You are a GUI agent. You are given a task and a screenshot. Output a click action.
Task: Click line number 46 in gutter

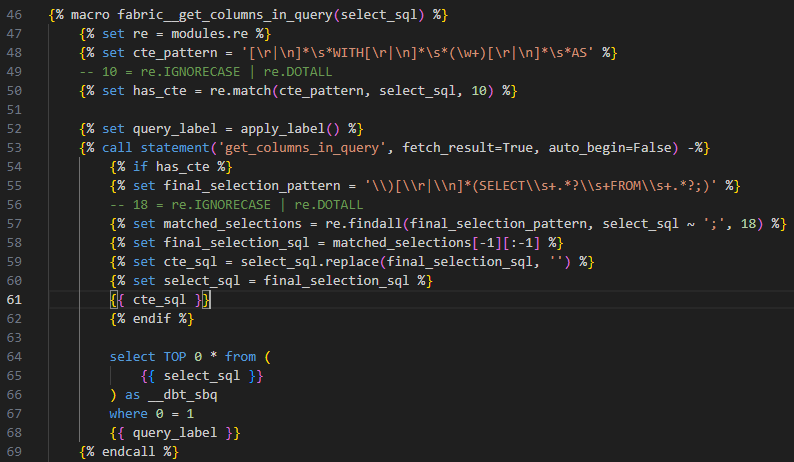[x=14, y=15]
